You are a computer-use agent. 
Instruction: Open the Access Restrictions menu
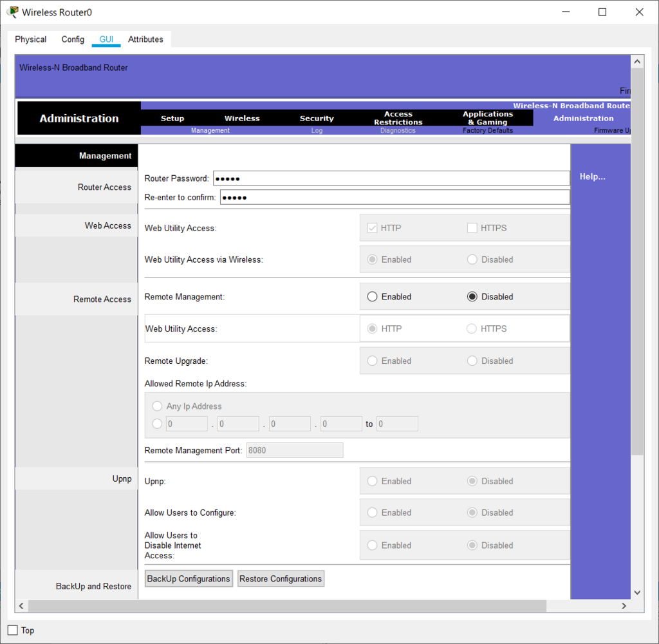pos(398,118)
